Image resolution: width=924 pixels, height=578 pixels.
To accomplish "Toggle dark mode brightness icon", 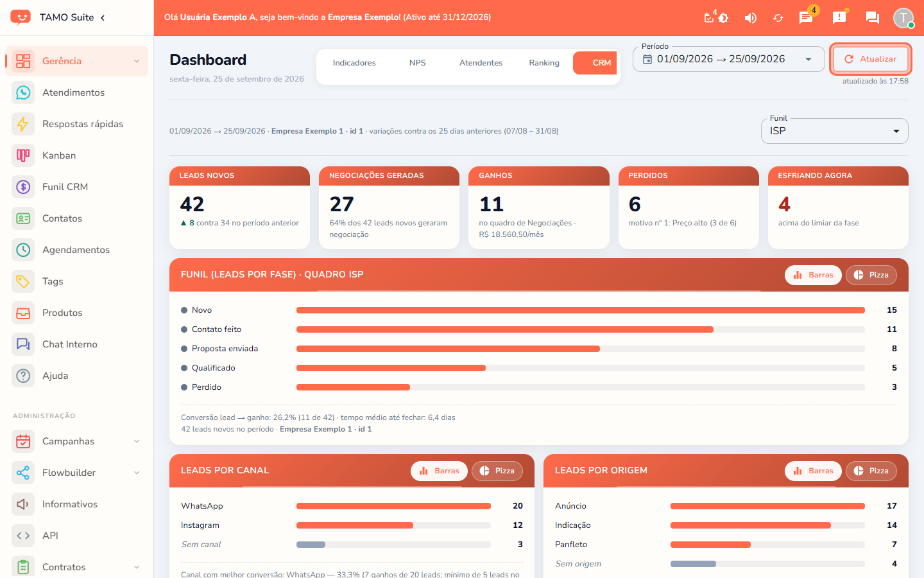I will tap(724, 18).
